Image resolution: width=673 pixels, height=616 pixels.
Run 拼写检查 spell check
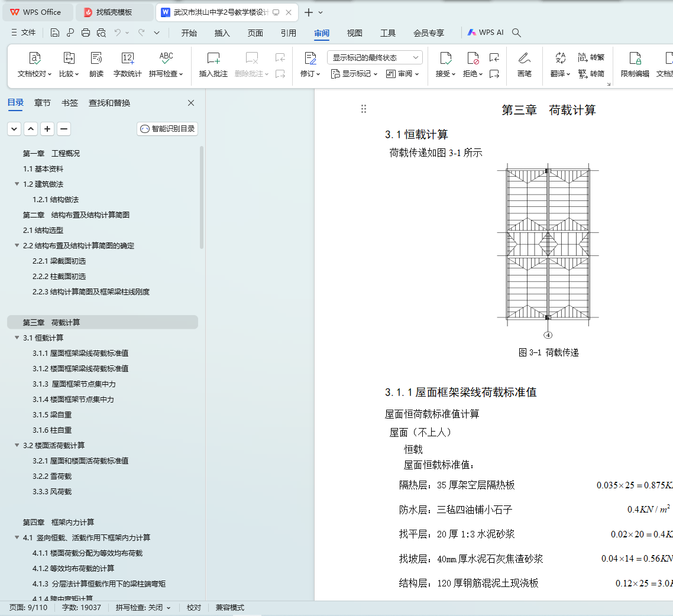click(166, 65)
